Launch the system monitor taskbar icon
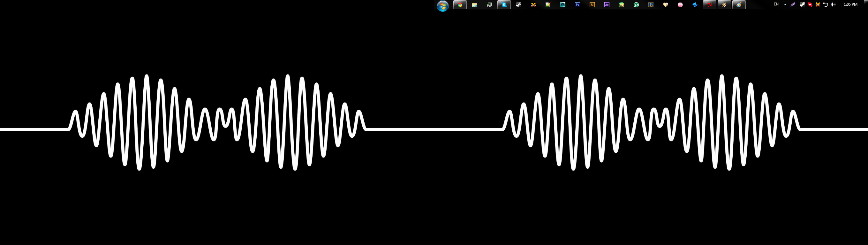Image resolution: width=868 pixels, height=245 pixels. (489, 5)
